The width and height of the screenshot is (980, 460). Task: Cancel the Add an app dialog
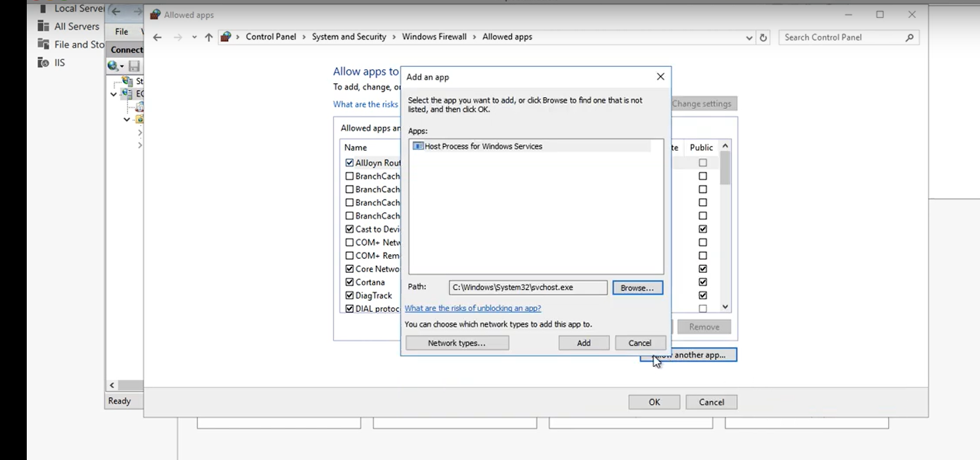click(x=640, y=343)
